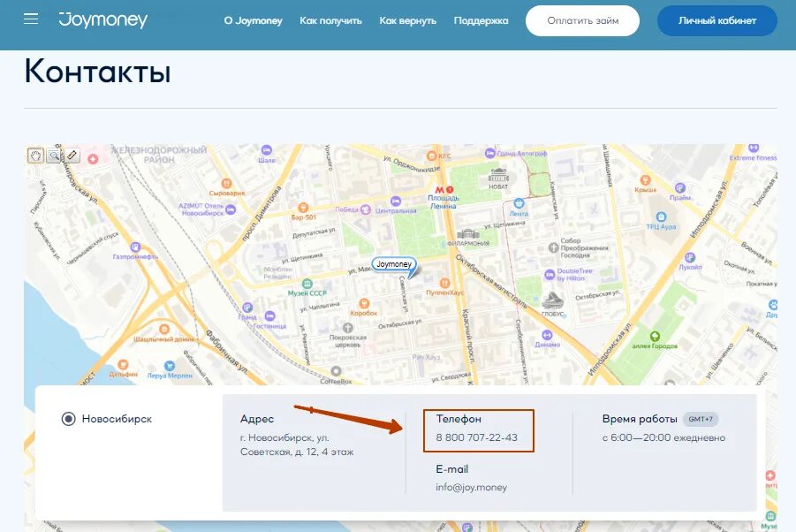This screenshot has width=796, height=532.
Task: Click the Филармония building icon
Action: 468,233
